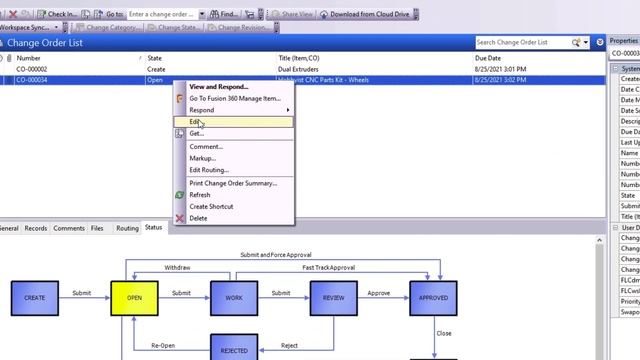Click the red X Delete icon in menu

(x=180, y=218)
